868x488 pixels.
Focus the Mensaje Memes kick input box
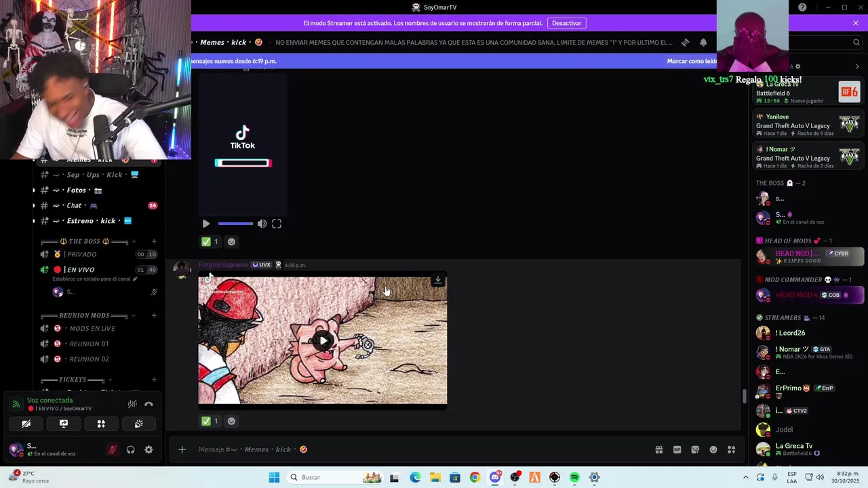(420, 449)
